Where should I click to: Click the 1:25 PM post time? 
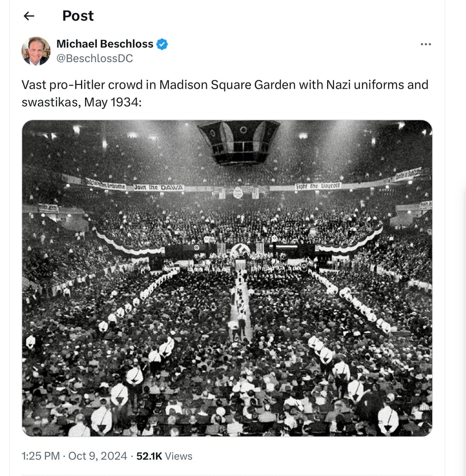[41, 456]
